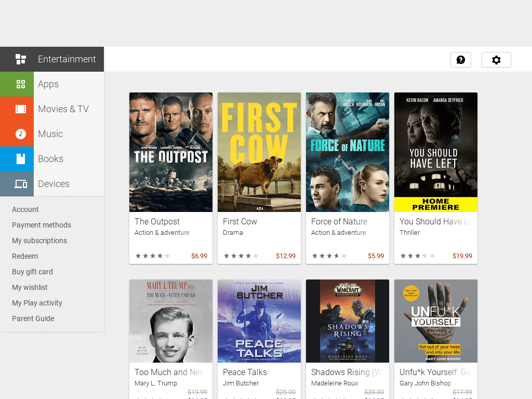532x399 pixels.
Task: Click You Should Have Left star rating
Action: [x=418, y=256]
